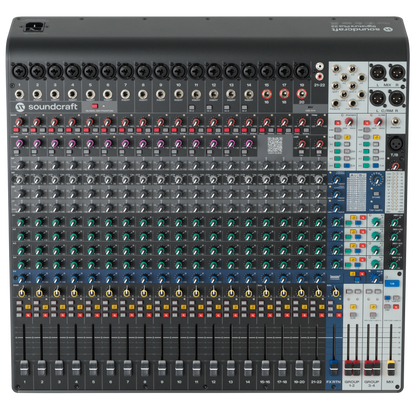Click the red-ringed channel 16 line jack

point(266,94)
